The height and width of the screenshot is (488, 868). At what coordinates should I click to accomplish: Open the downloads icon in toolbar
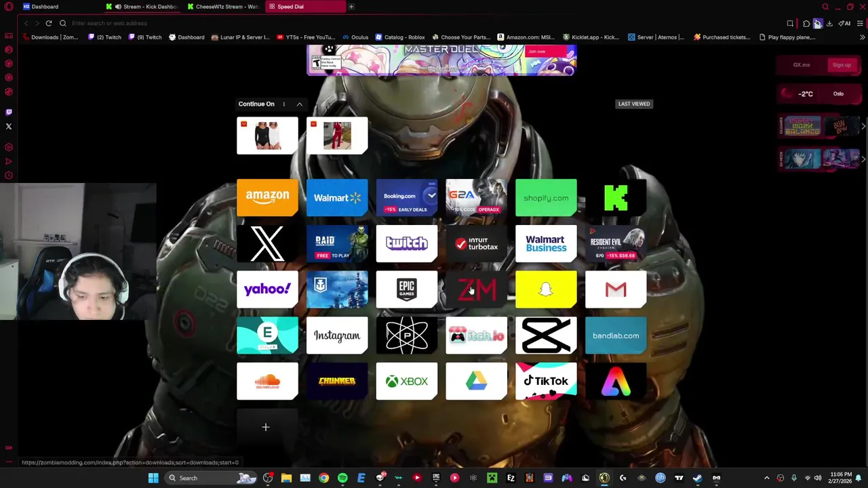coord(829,23)
